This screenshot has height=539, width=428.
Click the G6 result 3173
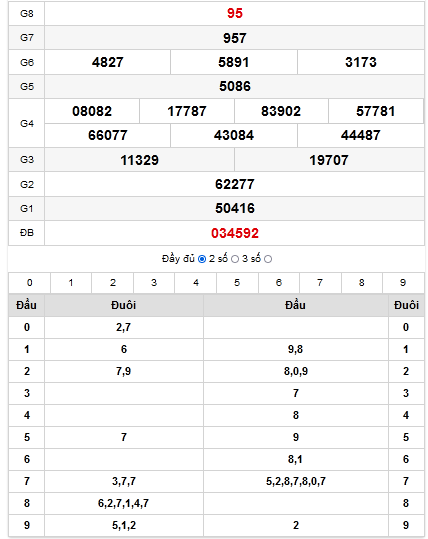(361, 62)
